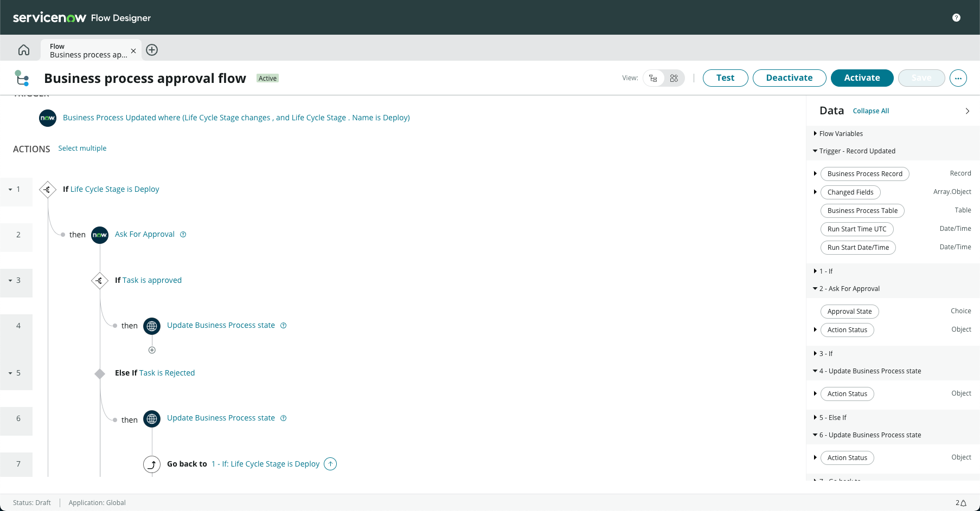Image resolution: width=980 pixels, height=511 pixels.
Task: Click the If condition diamond icon on step 1
Action: [48, 189]
